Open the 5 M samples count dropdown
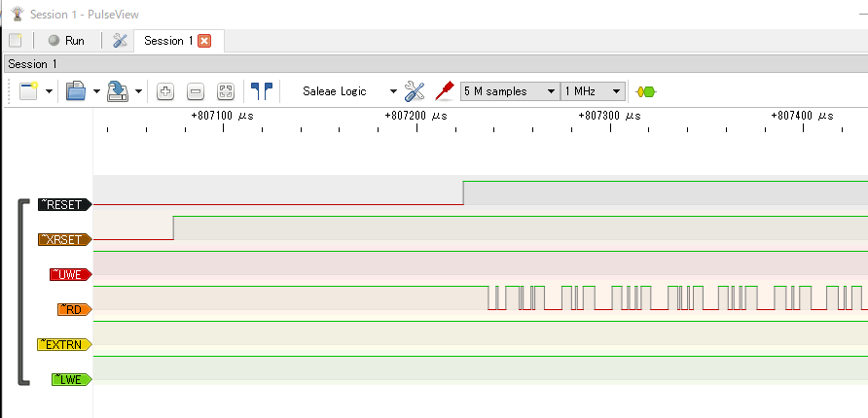 (510, 91)
